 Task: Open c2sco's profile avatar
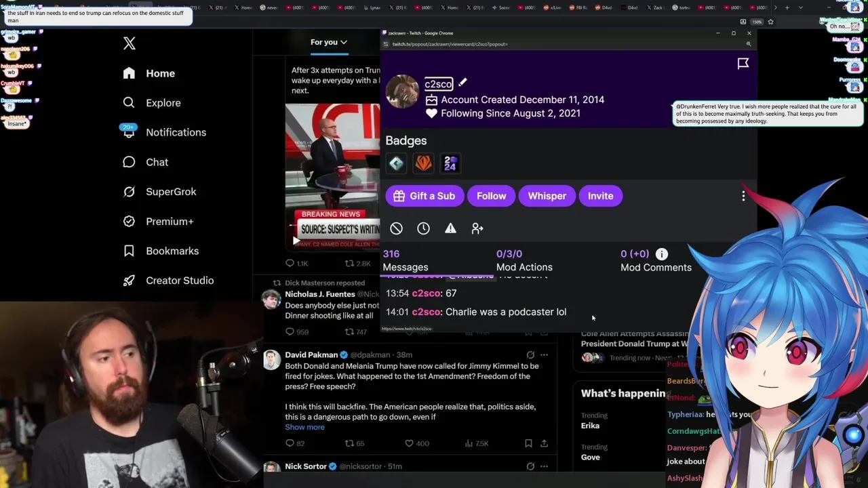pos(402,91)
